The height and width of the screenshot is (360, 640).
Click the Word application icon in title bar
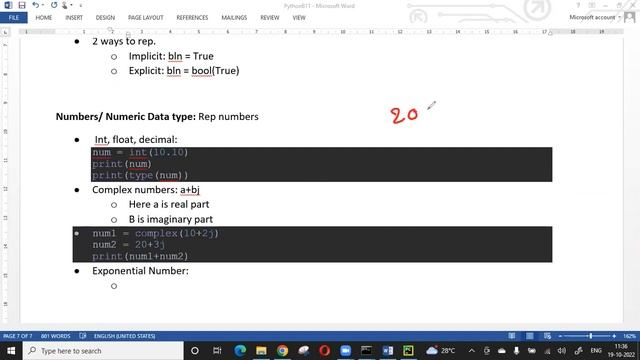[x=8, y=5]
